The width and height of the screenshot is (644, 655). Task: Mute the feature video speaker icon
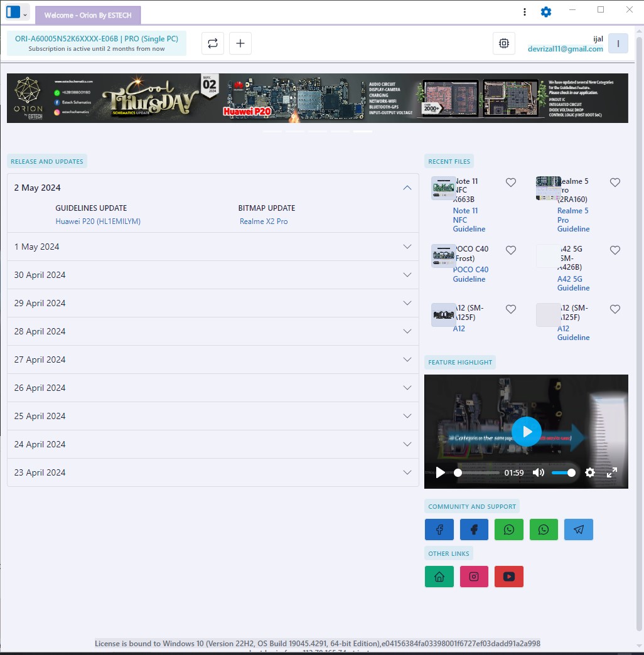click(x=539, y=472)
